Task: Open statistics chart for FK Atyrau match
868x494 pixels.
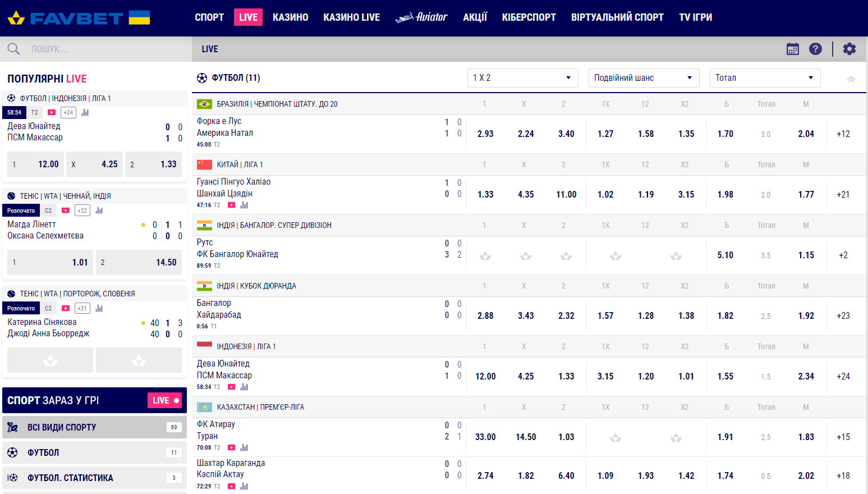Action: 244,448
